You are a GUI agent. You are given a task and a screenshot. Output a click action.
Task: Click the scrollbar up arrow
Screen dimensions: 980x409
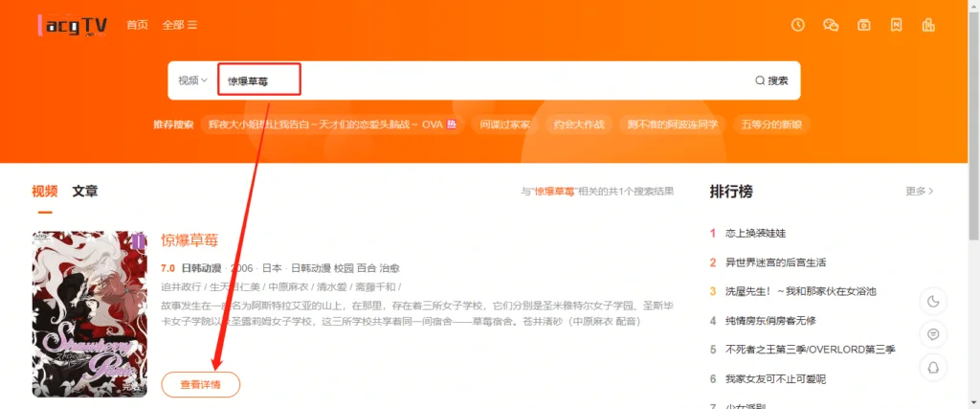pyautogui.click(x=974, y=5)
